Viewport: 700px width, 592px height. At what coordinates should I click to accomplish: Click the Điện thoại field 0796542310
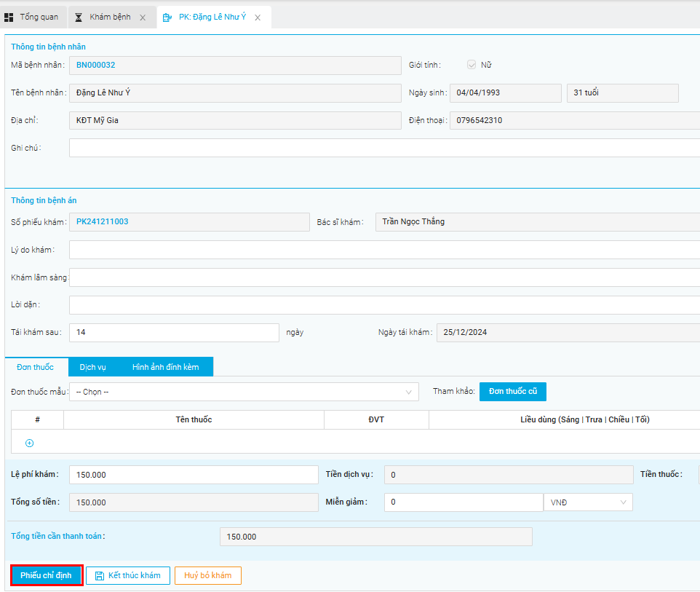pyautogui.click(x=575, y=121)
